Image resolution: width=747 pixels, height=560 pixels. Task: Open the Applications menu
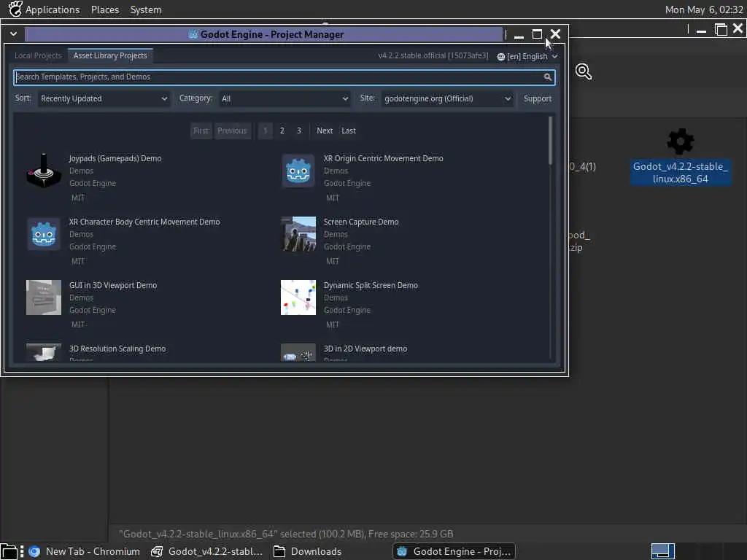(53, 9)
